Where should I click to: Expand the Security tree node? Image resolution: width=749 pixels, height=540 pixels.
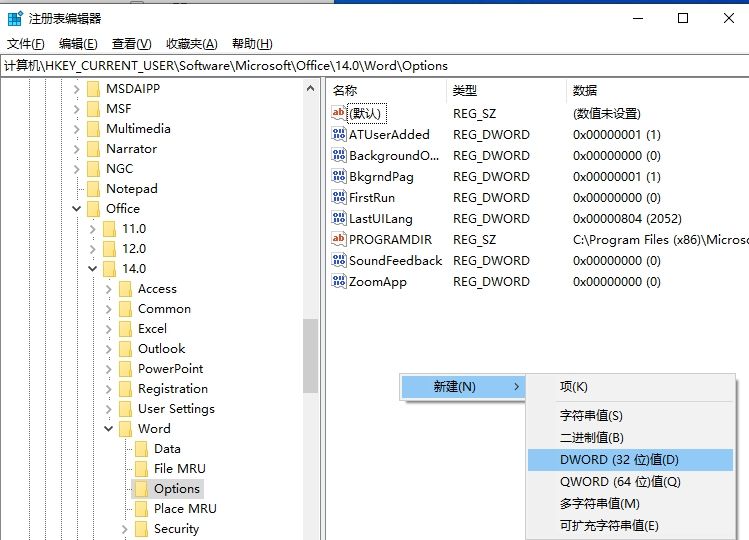click(125, 529)
